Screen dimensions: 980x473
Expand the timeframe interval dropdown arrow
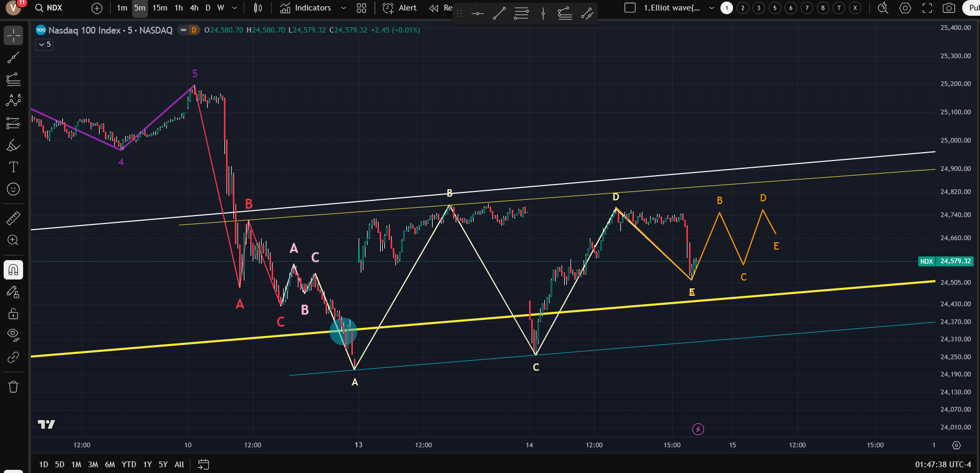234,8
